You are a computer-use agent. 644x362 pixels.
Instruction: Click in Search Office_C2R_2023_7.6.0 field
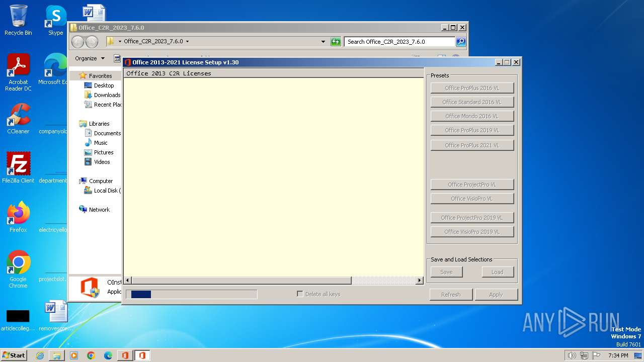pyautogui.click(x=399, y=42)
